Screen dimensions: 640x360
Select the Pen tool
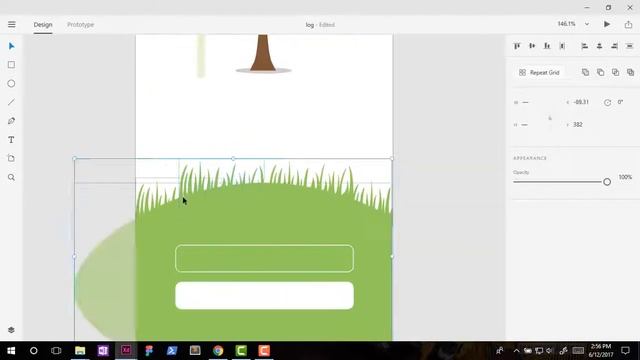11,121
